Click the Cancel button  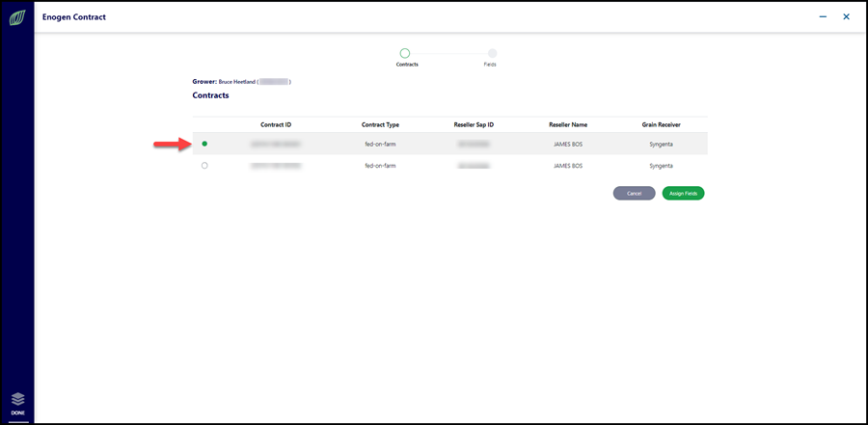[634, 193]
